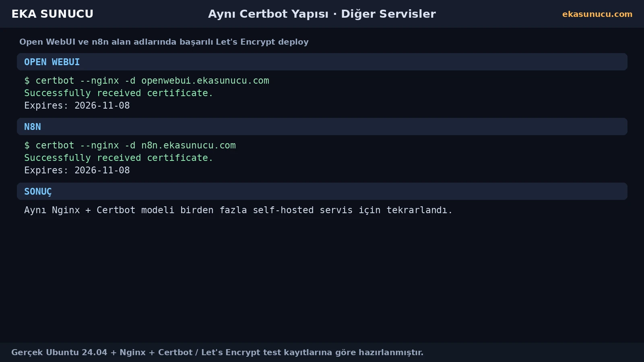The image size is (644, 362).
Task: Click Diğer Servisler in the header title
Action: pyautogui.click(x=388, y=14)
